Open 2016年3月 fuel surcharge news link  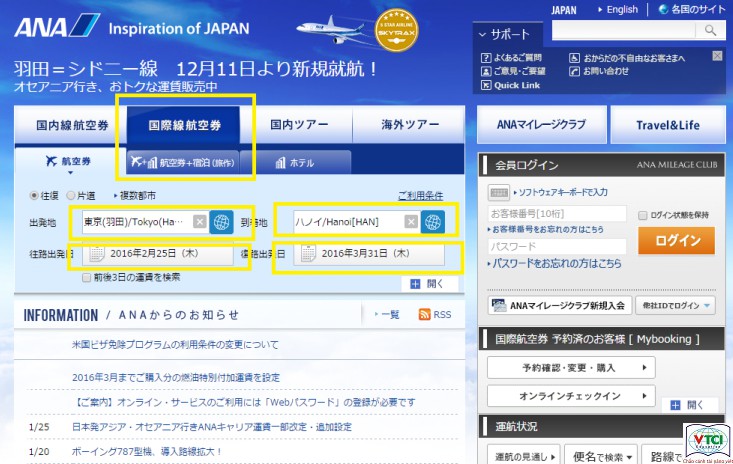tap(176, 378)
